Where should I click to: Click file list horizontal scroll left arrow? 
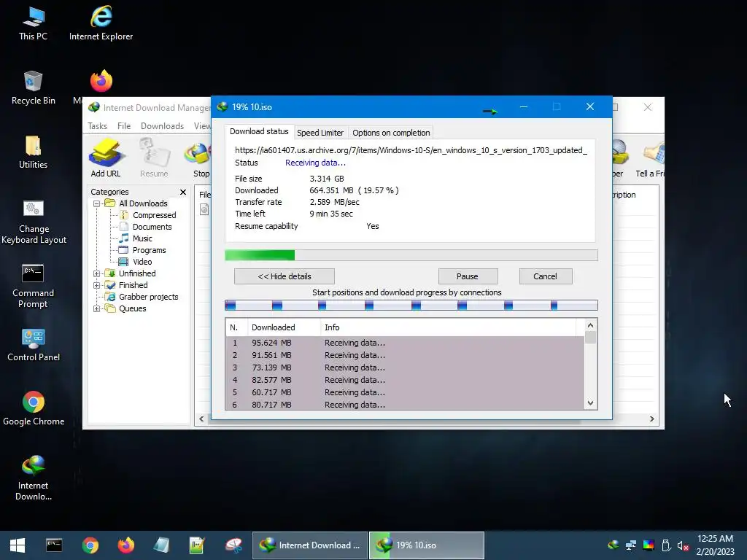click(x=201, y=419)
